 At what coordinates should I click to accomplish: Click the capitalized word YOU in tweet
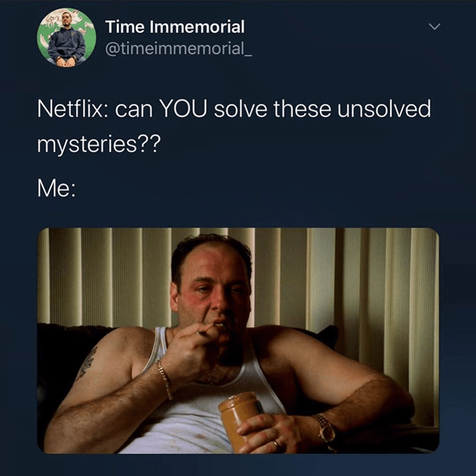coord(183,109)
